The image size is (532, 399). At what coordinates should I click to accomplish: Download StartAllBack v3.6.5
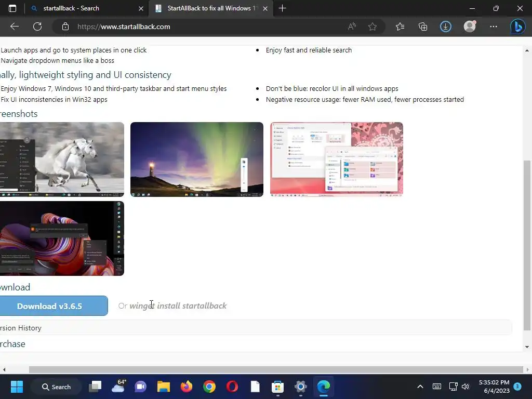pyautogui.click(x=54, y=305)
